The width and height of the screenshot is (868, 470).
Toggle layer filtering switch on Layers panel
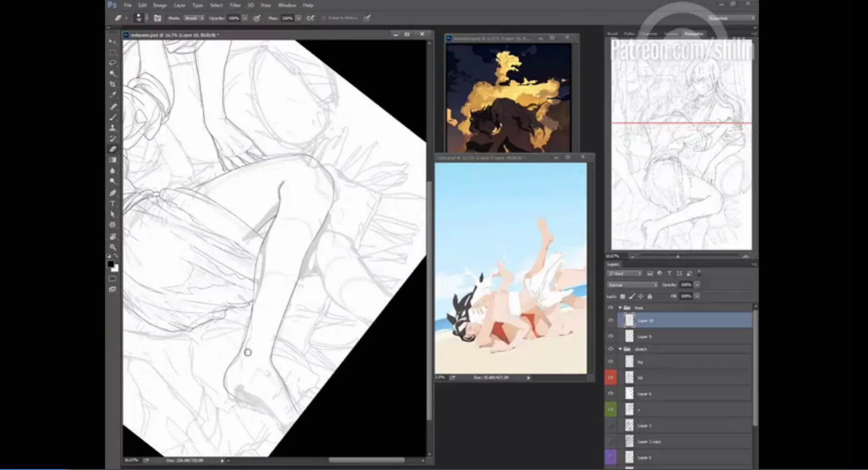pos(699,273)
